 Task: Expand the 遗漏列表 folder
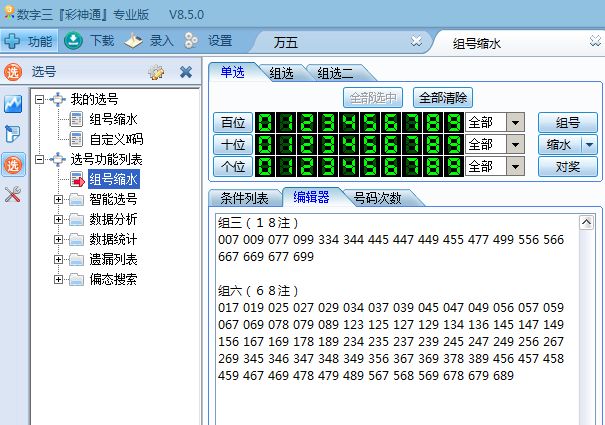coord(58,259)
